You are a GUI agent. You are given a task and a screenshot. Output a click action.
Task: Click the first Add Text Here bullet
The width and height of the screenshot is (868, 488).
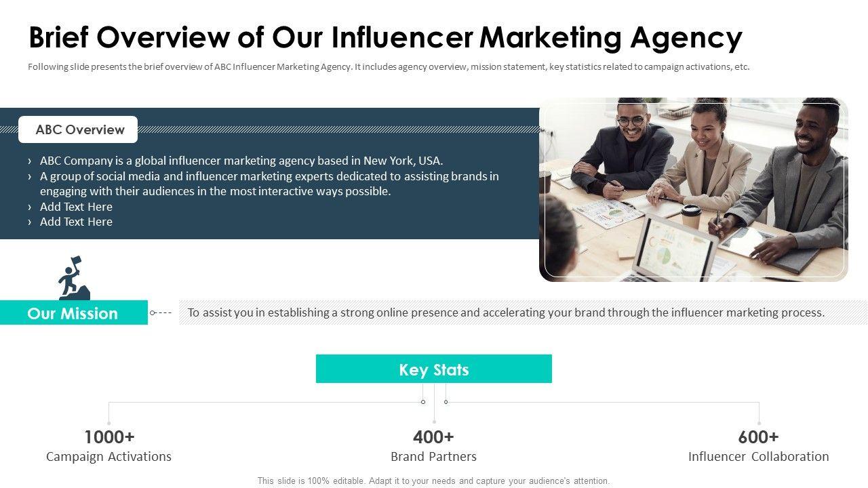point(76,207)
